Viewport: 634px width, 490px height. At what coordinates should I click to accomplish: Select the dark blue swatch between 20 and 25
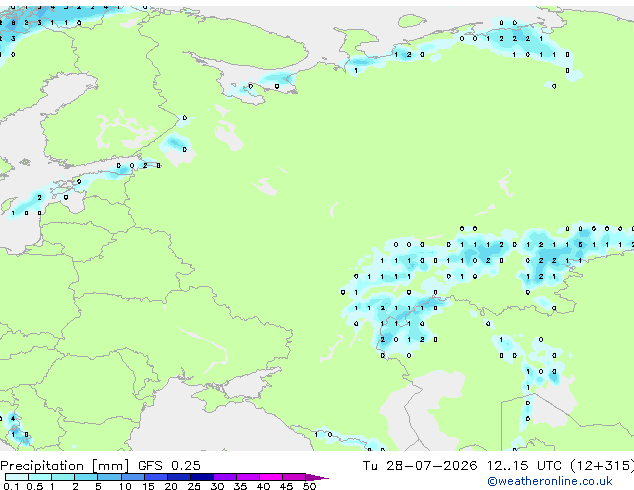[x=178, y=477]
